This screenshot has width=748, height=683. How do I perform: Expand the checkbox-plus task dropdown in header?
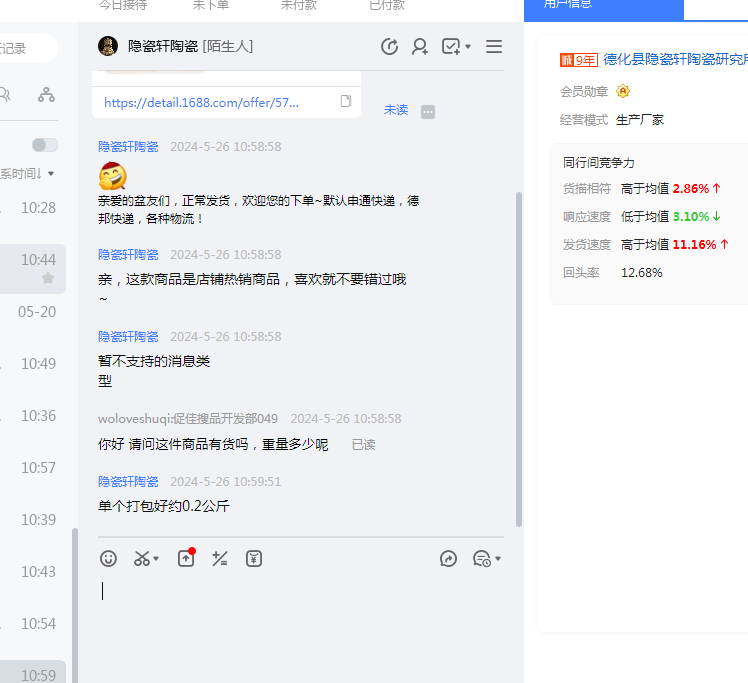tap(467, 47)
